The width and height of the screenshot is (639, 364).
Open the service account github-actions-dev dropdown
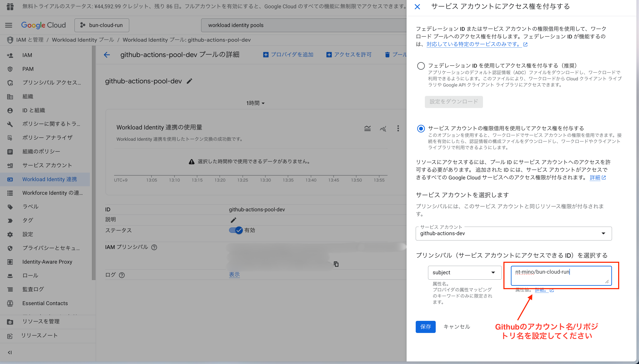click(x=514, y=233)
